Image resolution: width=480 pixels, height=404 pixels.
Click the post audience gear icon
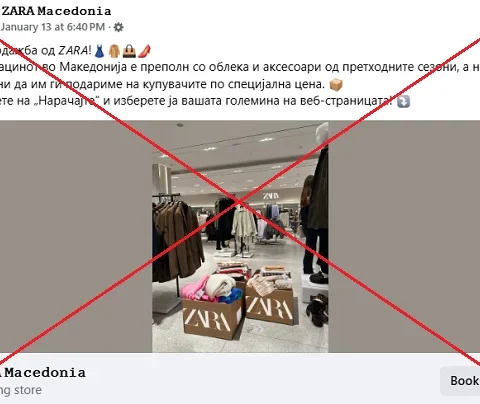[118, 27]
